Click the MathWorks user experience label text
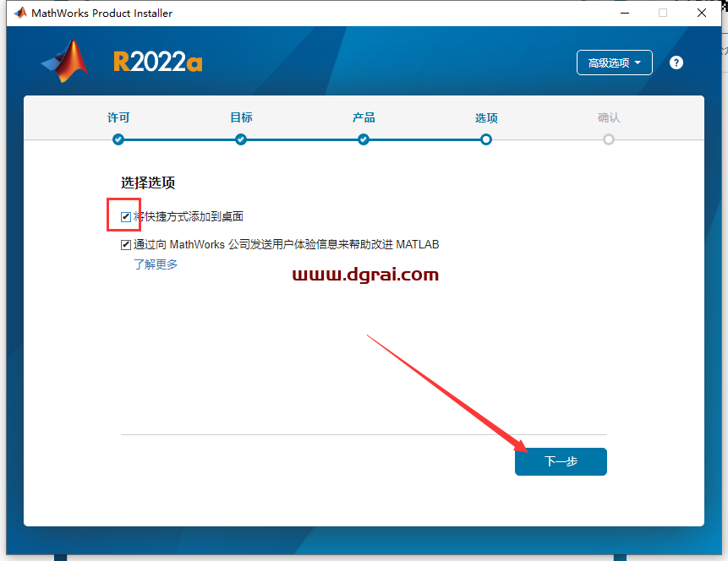The height and width of the screenshot is (561, 728). 287,244
